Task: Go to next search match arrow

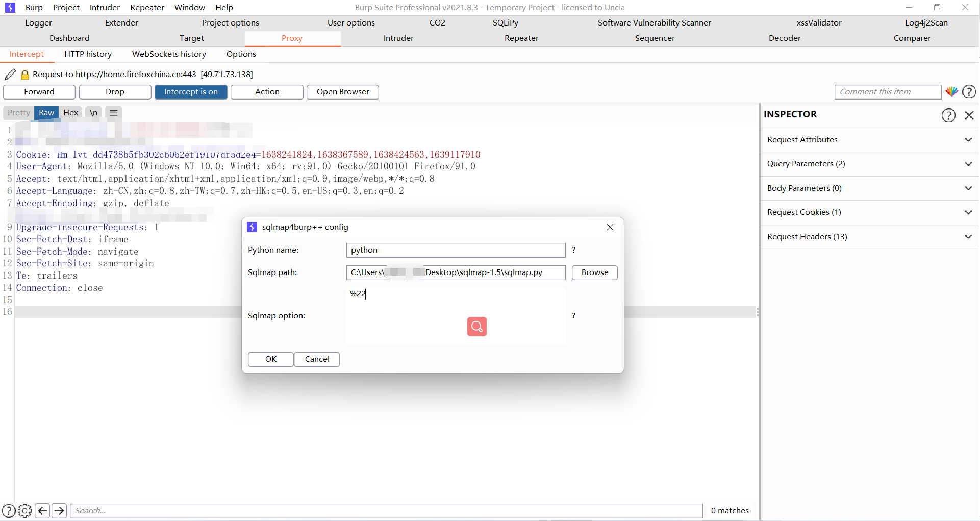Action: 59,511
